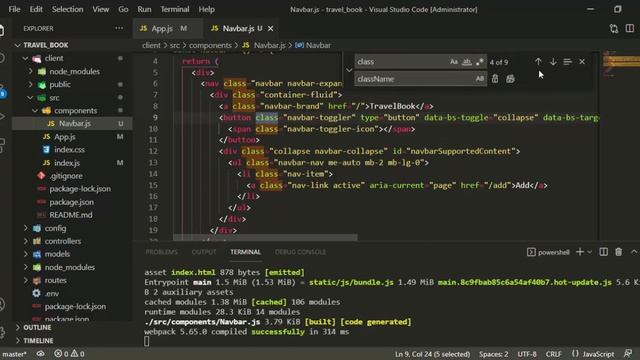The height and width of the screenshot is (360, 640).
Task: Switch to the DEBUG CONSOLE panel tab
Action: pyautogui.click(x=300, y=252)
